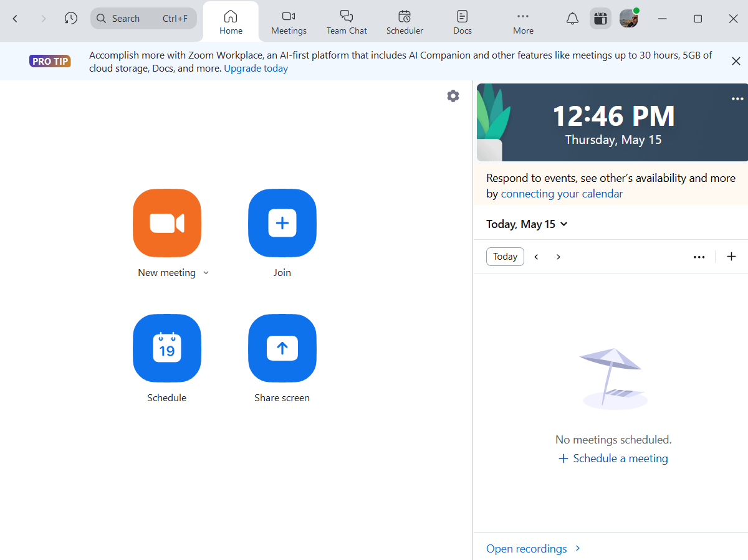
Task: Open the More tab menu
Action: [x=523, y=22]
